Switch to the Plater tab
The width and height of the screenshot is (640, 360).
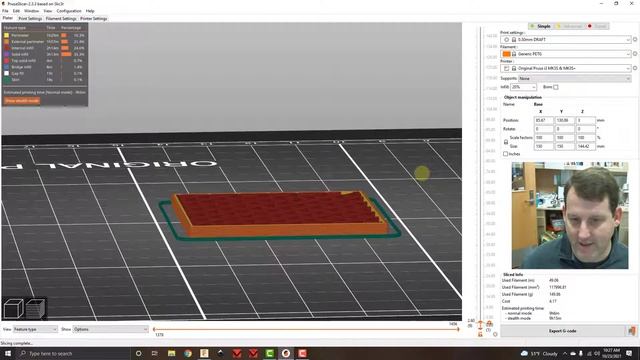pyautogui.click(x=8, y=18)
